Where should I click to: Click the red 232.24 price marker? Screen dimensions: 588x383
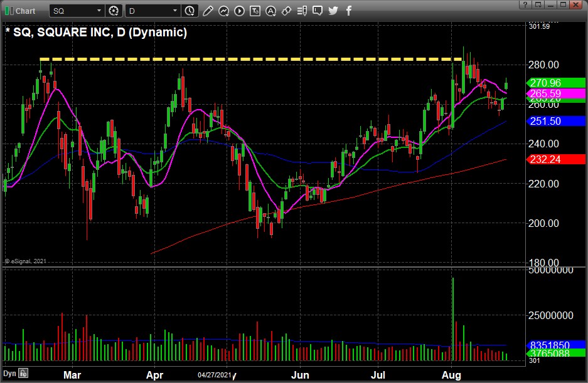tap(556, 159)
